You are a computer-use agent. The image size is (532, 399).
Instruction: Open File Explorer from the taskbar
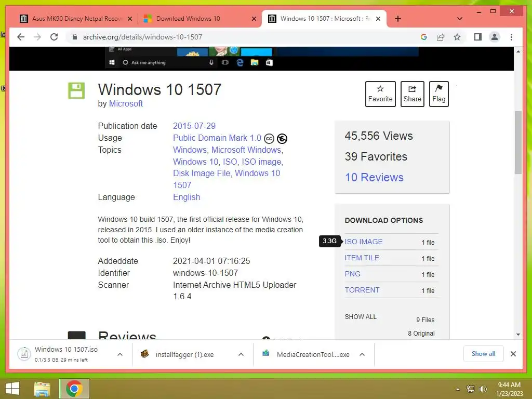42,389
